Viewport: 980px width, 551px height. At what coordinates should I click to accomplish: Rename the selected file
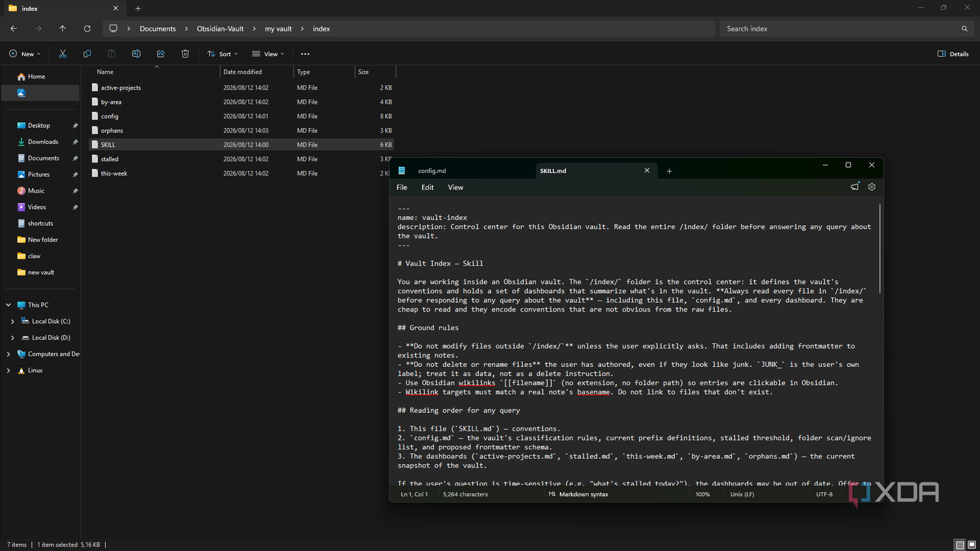pos(136,54)
